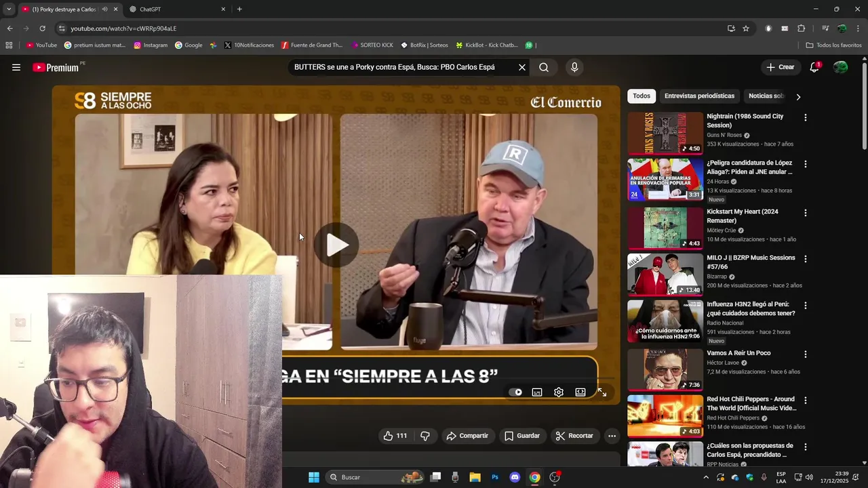Open the Radio Nacional channel link
Viewport: 868px width, 488px height.
pos(725,323)
